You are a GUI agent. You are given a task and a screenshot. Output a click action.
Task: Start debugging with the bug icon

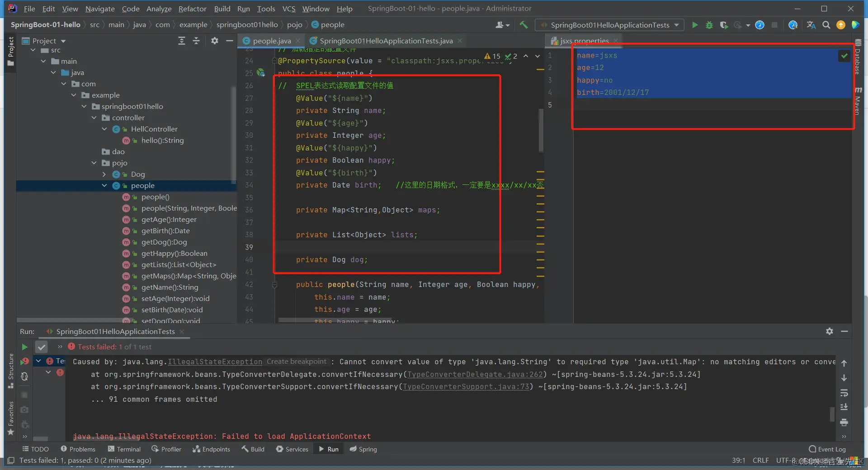click(709, 25)
